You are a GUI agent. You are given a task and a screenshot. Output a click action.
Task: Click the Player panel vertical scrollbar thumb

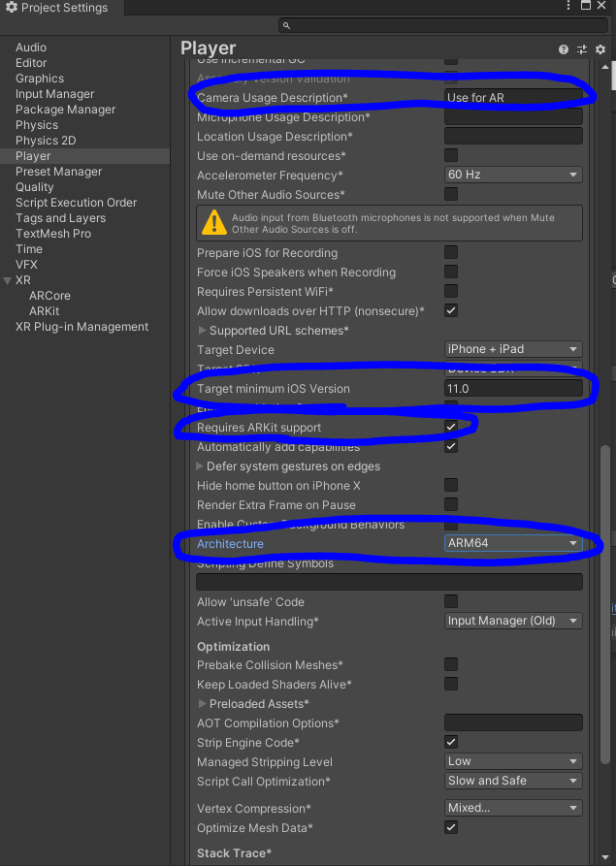tap(605, 603)
